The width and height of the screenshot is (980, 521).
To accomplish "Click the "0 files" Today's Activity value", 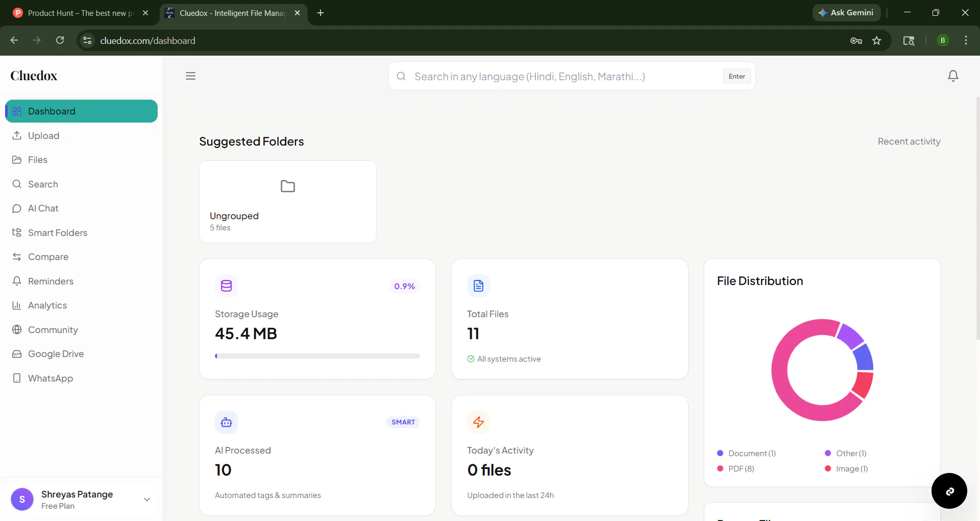I will (489, 470).
